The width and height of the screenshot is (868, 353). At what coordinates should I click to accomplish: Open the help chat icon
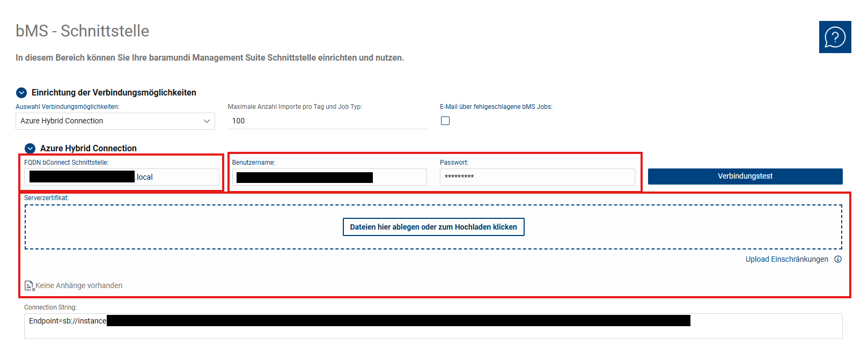tap(835, 37)
